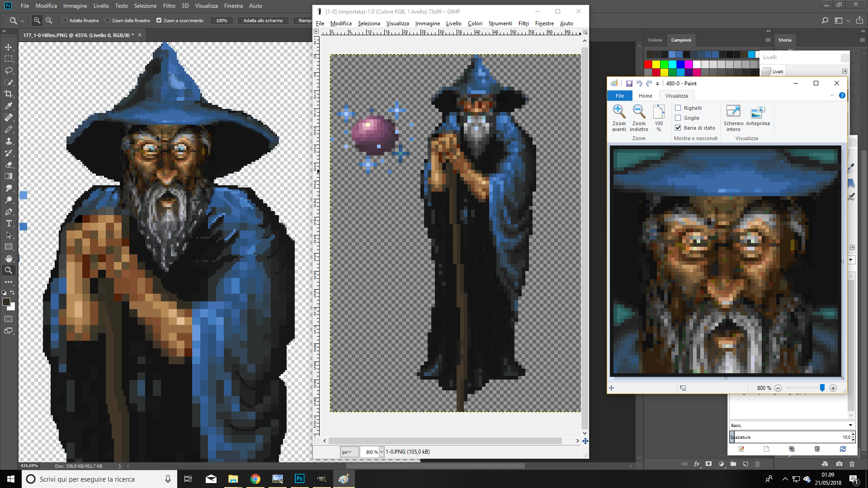Open the Colori menu in GIMP
Viewport: 868px width, 488px height.
[475, 23]
